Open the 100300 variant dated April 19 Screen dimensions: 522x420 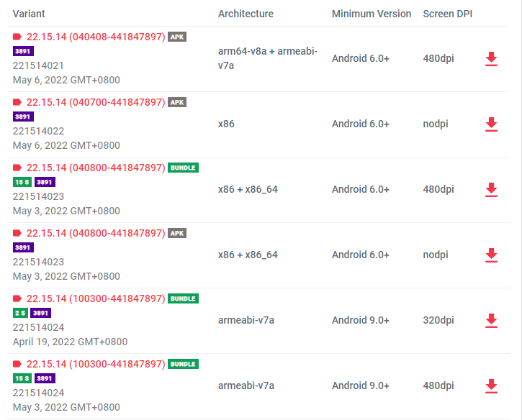click(96, 298)
